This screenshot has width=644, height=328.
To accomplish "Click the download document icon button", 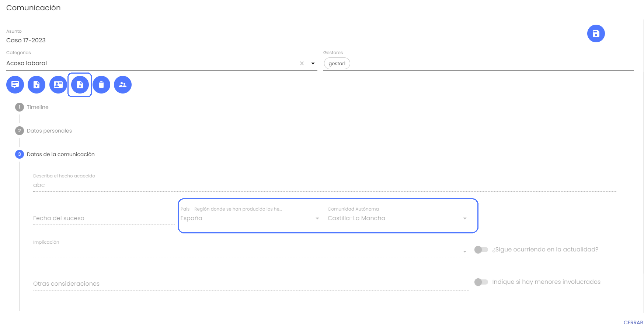I will pos(80,85).
